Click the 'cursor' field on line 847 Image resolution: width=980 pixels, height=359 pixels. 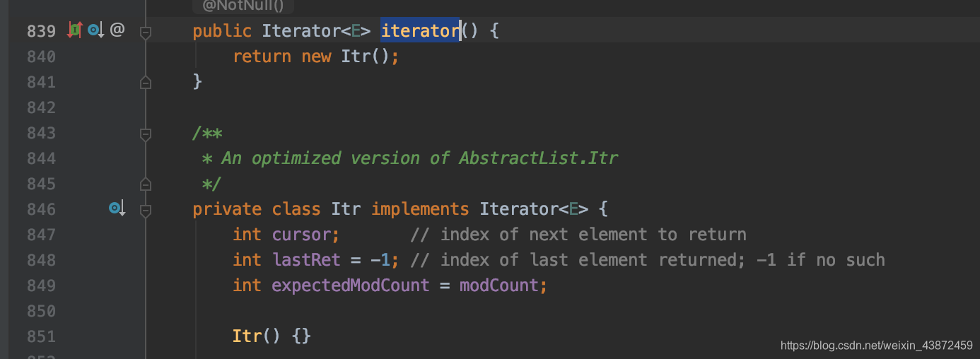pyautogui.click(x=301, y=235)
